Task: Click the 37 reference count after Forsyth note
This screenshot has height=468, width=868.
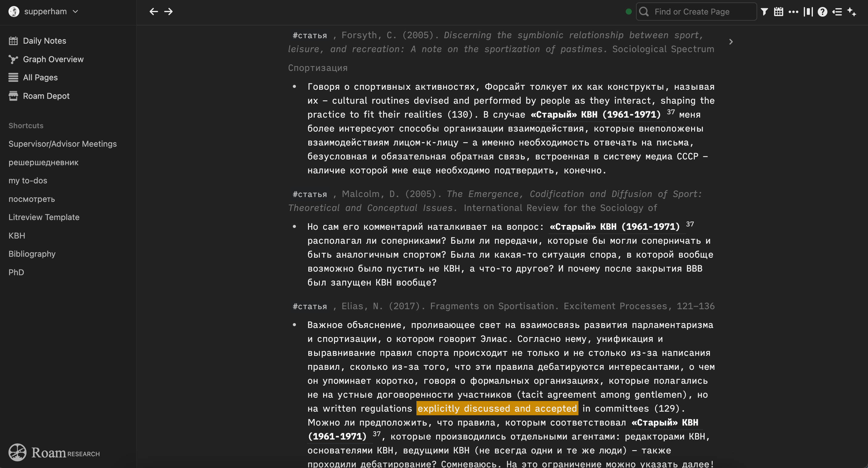Action: 671,112
